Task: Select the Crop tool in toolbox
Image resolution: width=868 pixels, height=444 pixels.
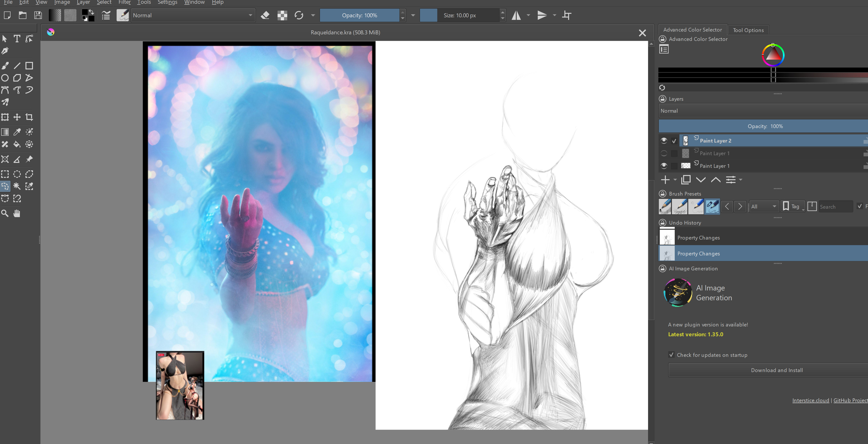Action: coord(29,117)
